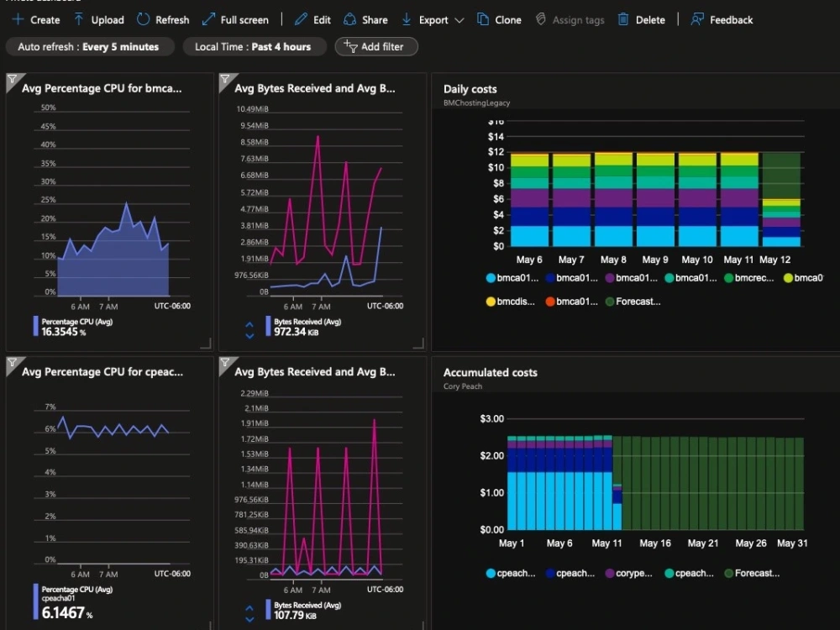Image resolution: width=840 pixels, height=630 pixels.
Task: Click the May 12 forecast bar
Action: 781,176
